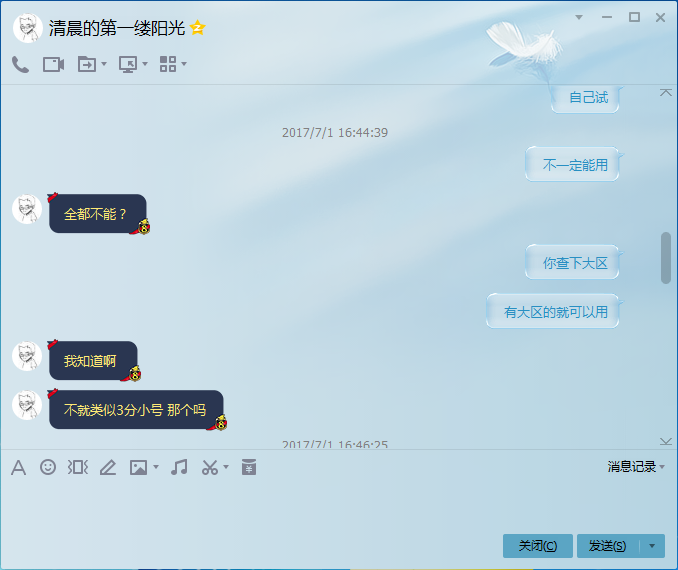The width and height of the screenshot is (678, 570).
Task: Click the music note icon
Action: point(179,467)
